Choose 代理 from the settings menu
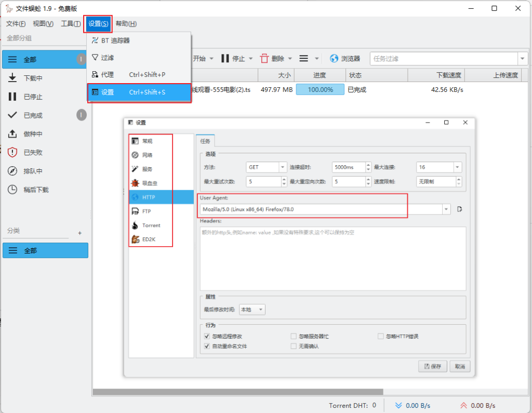Image resolution: width=532 pixels, height=413 pixels. click(108, 75)
